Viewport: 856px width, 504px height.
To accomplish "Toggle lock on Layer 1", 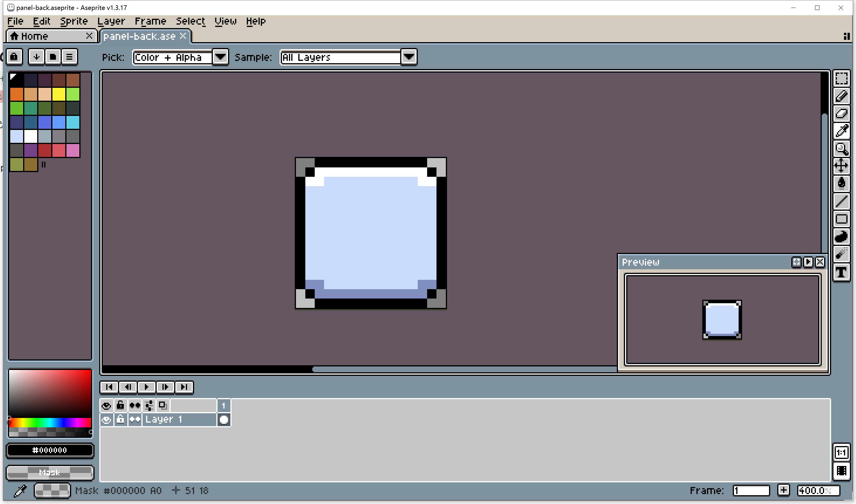I will pyautogui.click(x=120, y=420).
